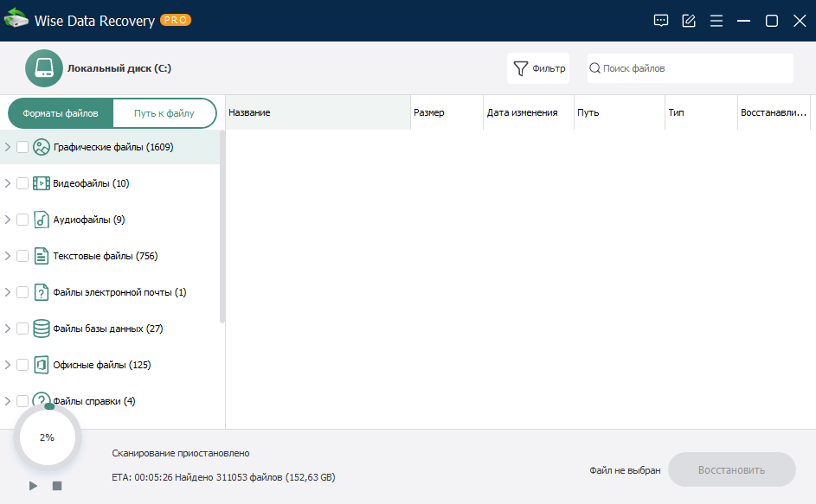
Task: Select the Файлы справки (4) row text
Action: pyautogui.click(x=94, y=401)
